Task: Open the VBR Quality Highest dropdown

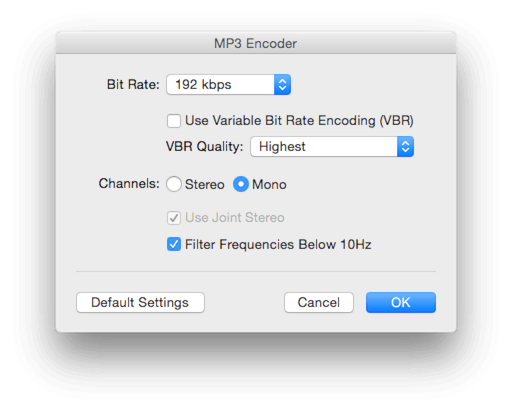Action: click(x=332, y=147)
